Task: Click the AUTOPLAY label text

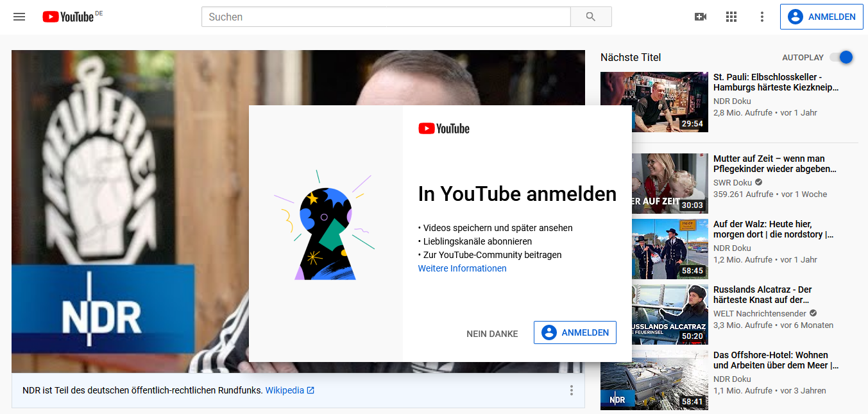Action: 803,57
